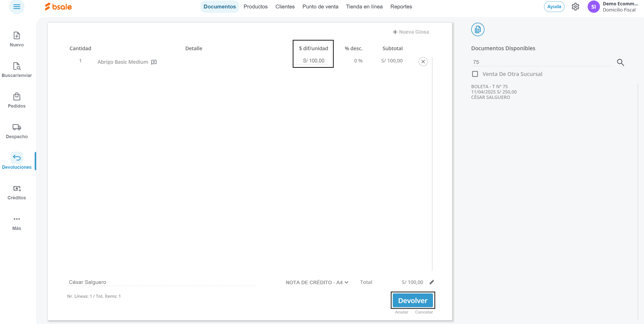Click the settings gear icon

coord(575,7)
